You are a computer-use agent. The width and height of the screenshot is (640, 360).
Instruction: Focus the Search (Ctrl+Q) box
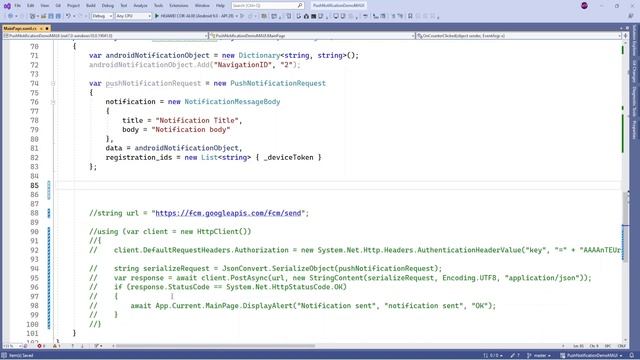pos(267,6)
